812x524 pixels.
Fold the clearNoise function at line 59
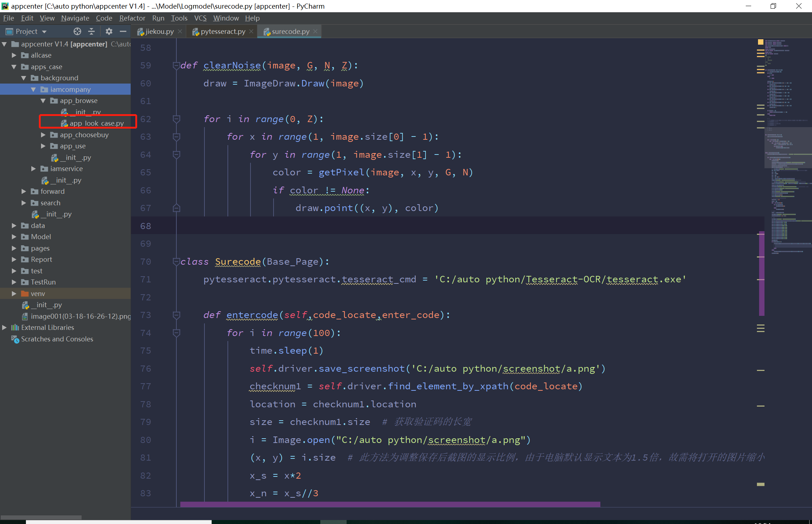click(176, 66)
